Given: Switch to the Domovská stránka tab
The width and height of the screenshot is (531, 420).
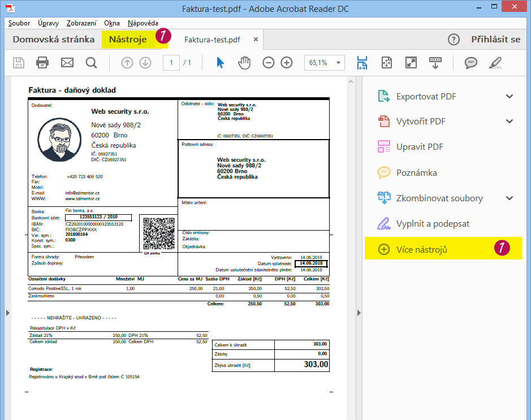Looking at the screenshot, I should [54, 40].
